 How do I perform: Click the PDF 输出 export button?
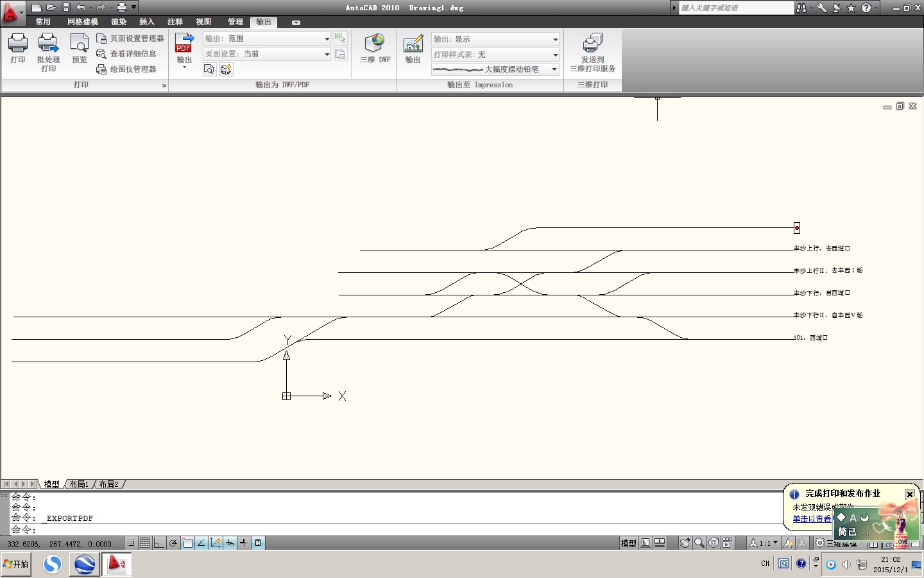[184, 51]
